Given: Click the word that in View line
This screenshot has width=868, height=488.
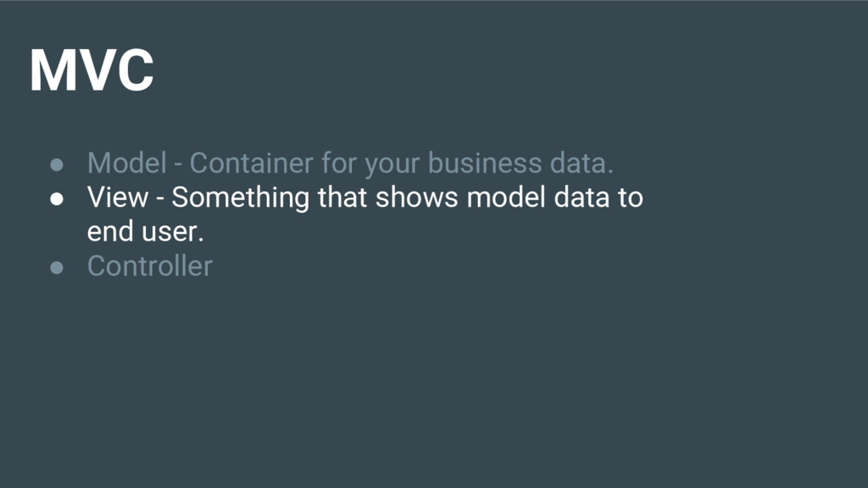Looking at the screenshot, I should [x=342, y=197].
